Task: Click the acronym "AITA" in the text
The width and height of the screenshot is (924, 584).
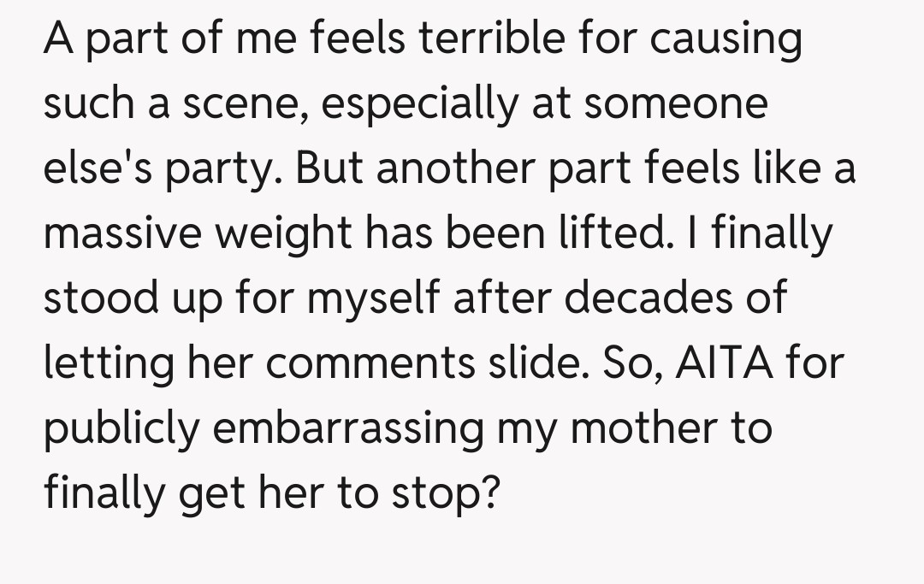Action: click(x=724, y=364)
